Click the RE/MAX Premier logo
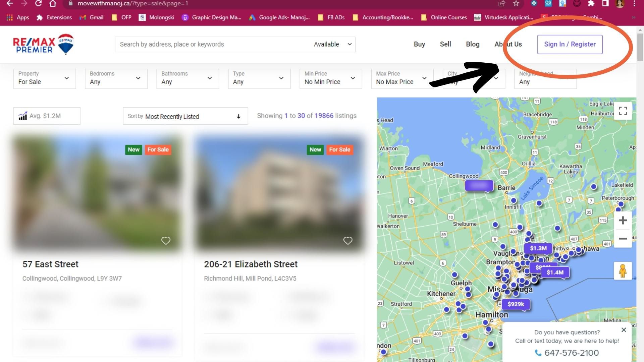 pos(43,44)
